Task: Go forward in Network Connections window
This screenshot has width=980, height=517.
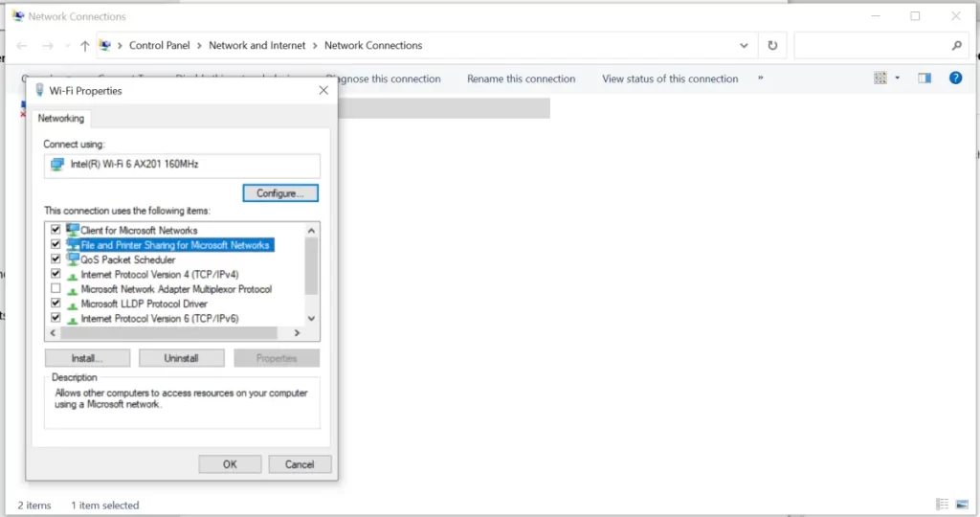Action: [48, 46]
